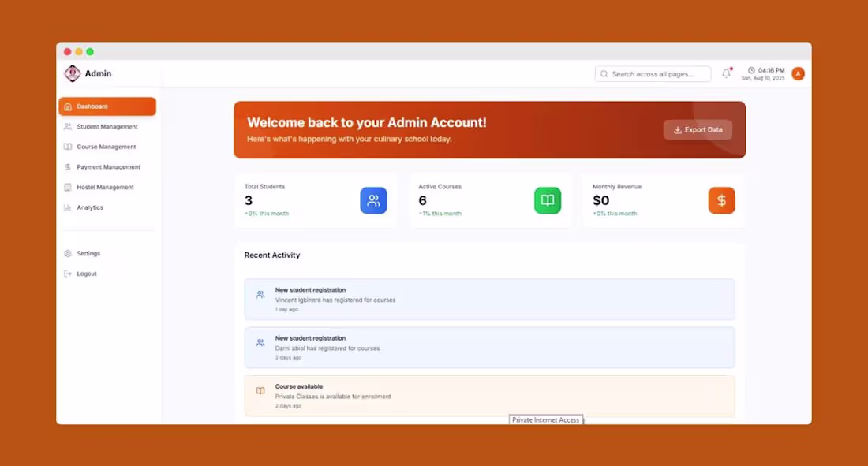Image resolution: width=868 pixels, height=466 pixels.
Task: Open the Total Students card
Action: [x=316, y=201]
